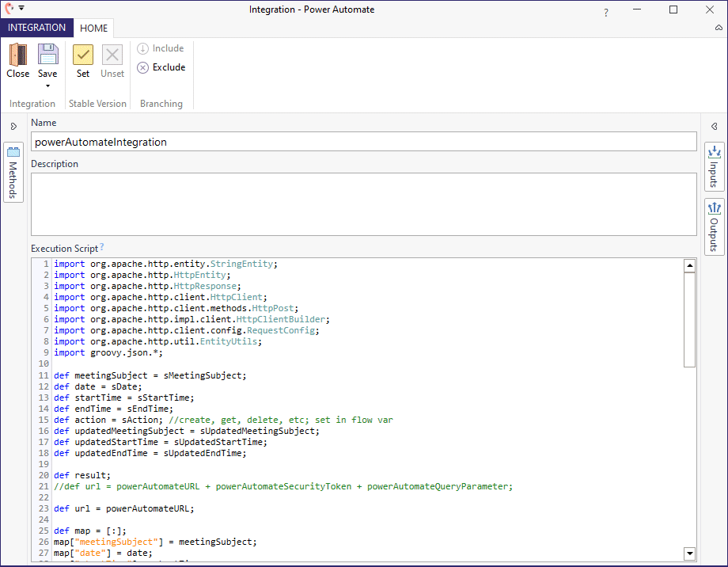Click the Name input field

tap(363, 142)
